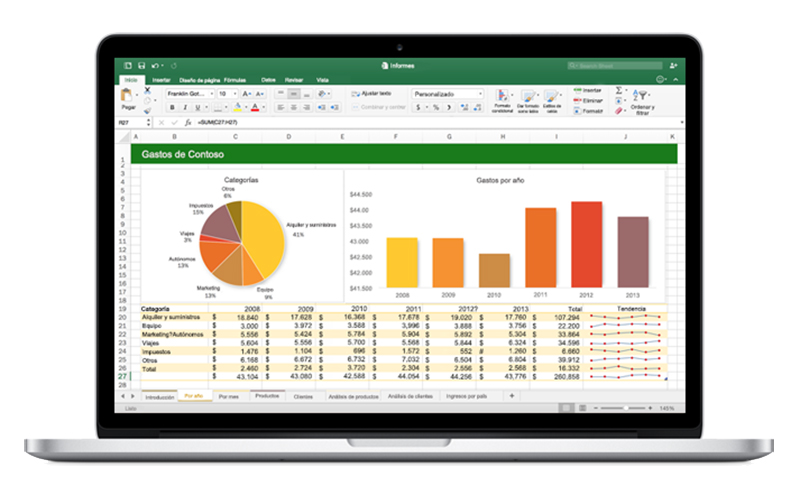Click the scissors cut icon
This screenshot has width=800, height=500.
point(148,90)
